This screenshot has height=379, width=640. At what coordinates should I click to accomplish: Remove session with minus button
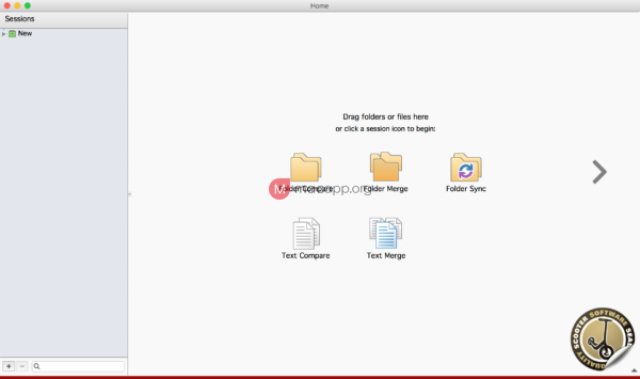pyautogui.click(x=22, y=366)
